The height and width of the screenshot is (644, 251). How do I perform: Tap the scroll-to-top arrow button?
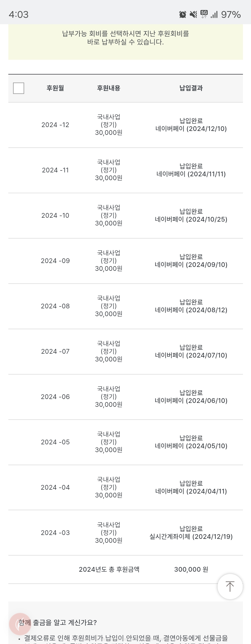pos(230,586)
